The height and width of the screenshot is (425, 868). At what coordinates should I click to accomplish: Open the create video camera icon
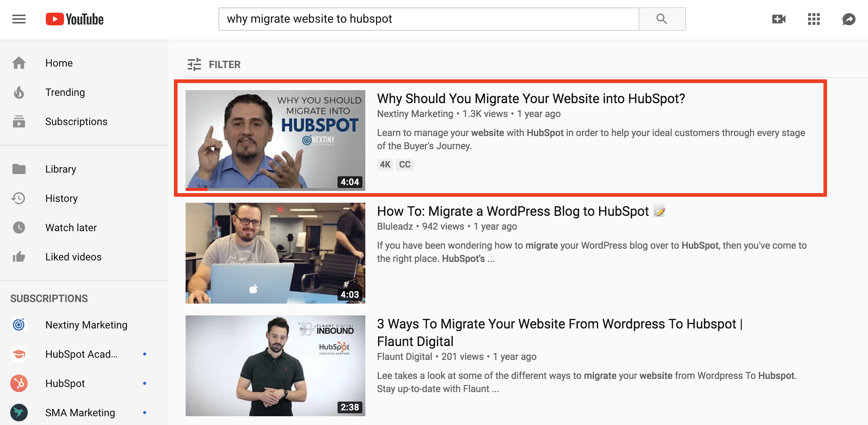tap(779, 19)
